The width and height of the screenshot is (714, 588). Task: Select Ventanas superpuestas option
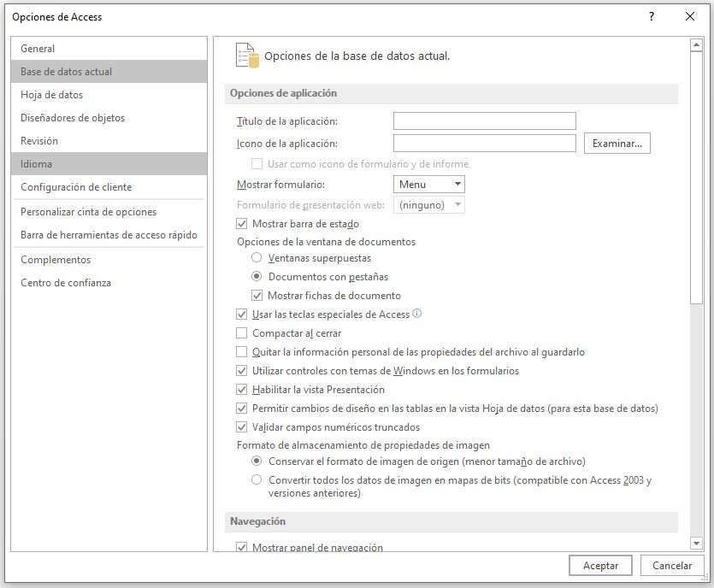click(x=257, y=257)
